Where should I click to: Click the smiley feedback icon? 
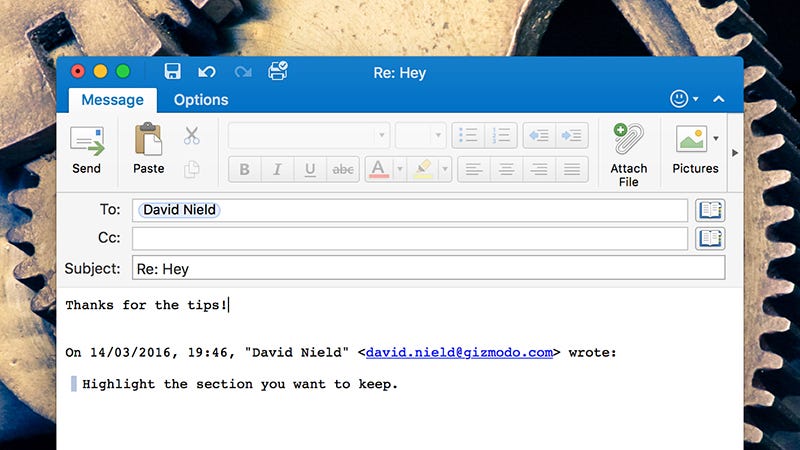point(679,98)
